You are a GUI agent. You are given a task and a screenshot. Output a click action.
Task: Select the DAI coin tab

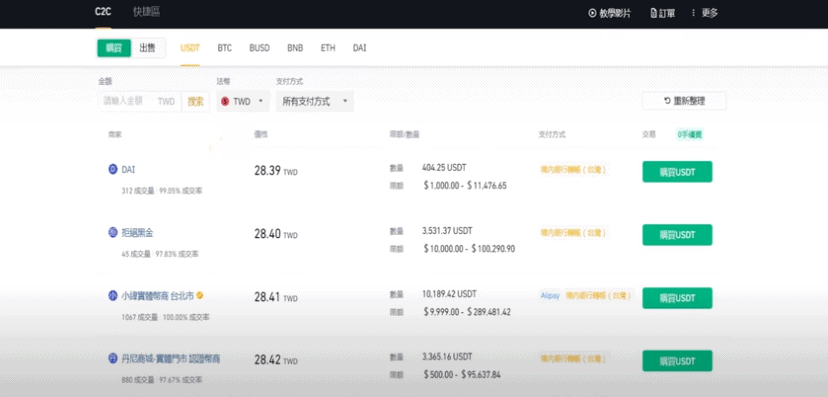pyautogui.click(x=360, y=48)
